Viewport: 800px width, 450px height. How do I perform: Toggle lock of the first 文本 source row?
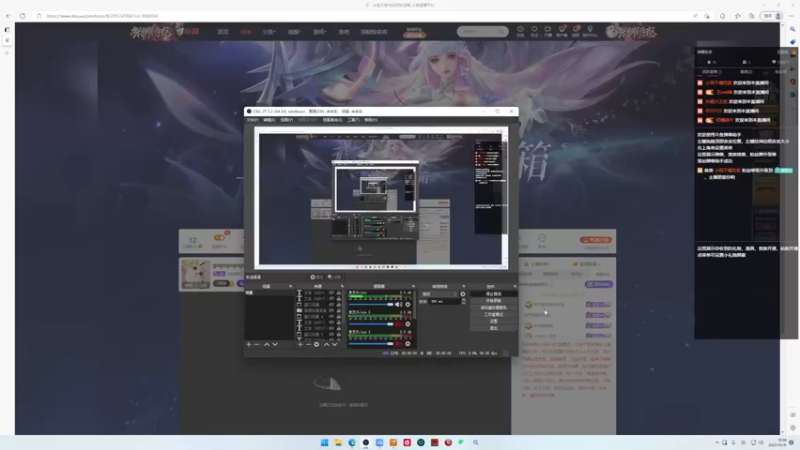coord(339,293)
